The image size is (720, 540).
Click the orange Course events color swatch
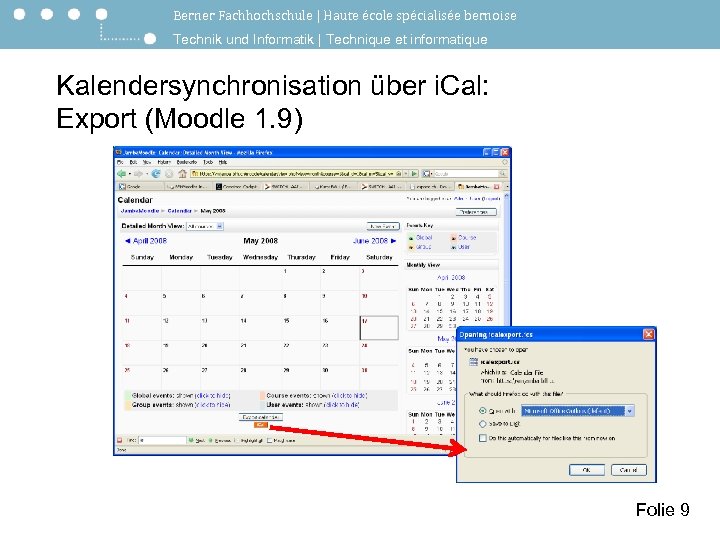(x=263, y=396)
